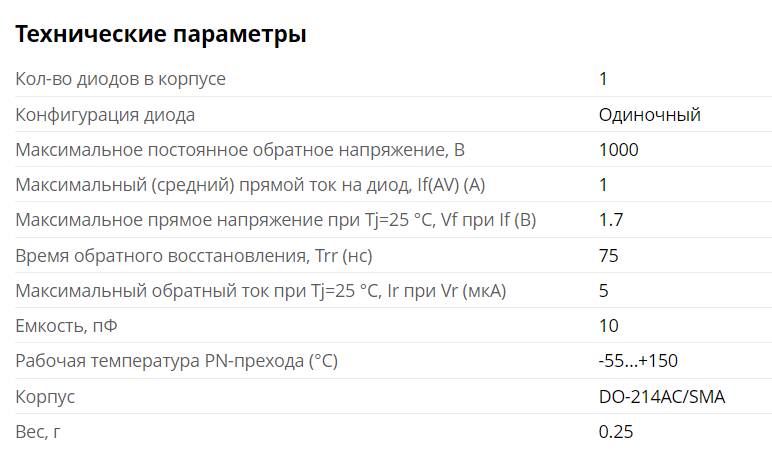Click the Рабочая температура PN-прехода label
This screenshot has height=455, width=772.
pyautogui.click(x=176, y=361)
